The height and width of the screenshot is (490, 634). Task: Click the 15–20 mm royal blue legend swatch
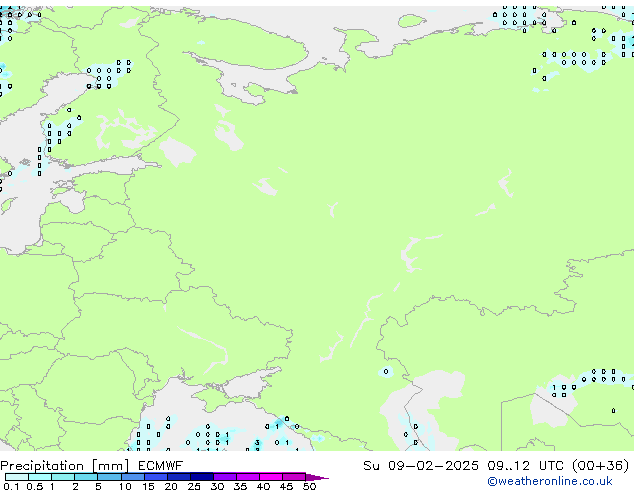[x=156, y=477]
